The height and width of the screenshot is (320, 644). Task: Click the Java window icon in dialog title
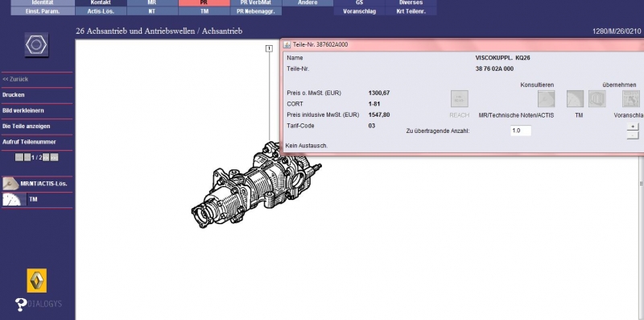287,44
